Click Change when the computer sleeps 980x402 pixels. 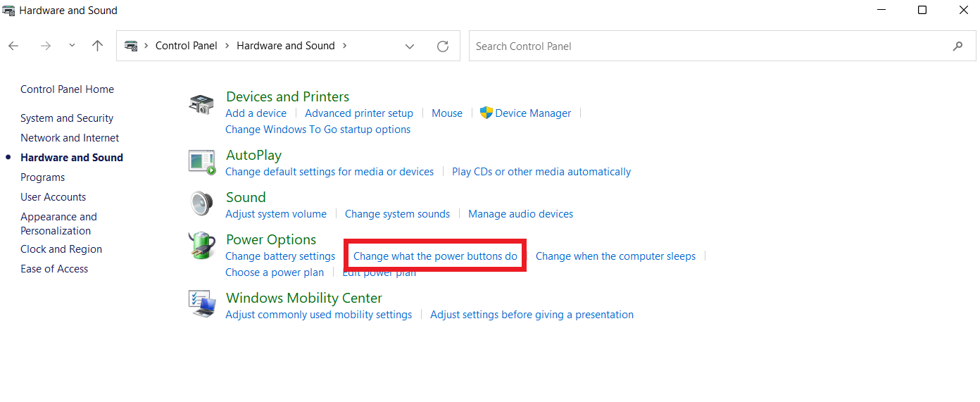click(615, 256)
